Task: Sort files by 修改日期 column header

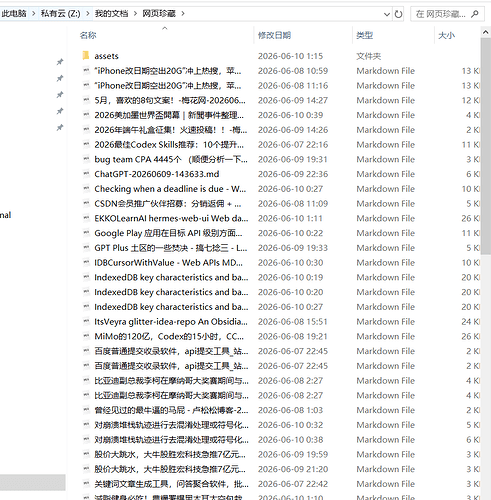Action: tap(274, 35)
